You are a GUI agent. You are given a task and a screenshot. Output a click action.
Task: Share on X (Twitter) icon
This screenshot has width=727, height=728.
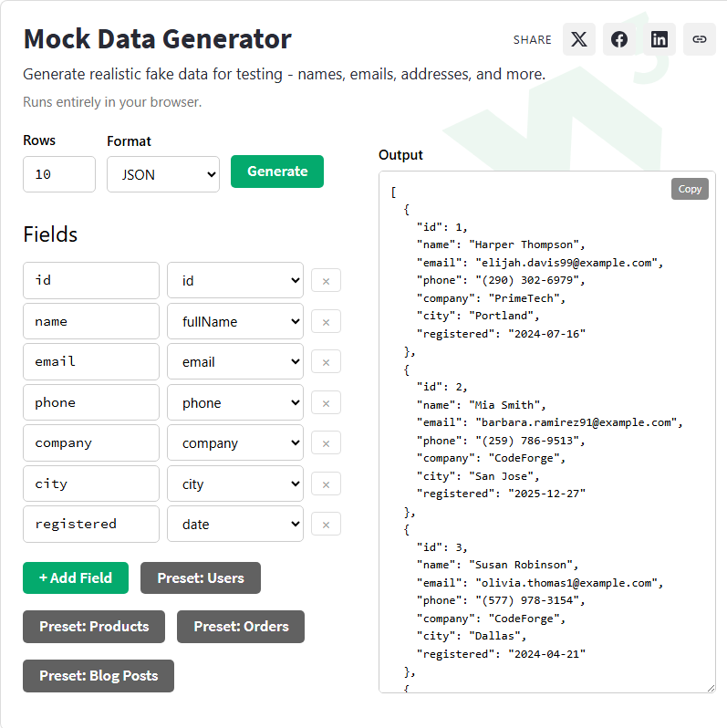(x=579, y=39)
